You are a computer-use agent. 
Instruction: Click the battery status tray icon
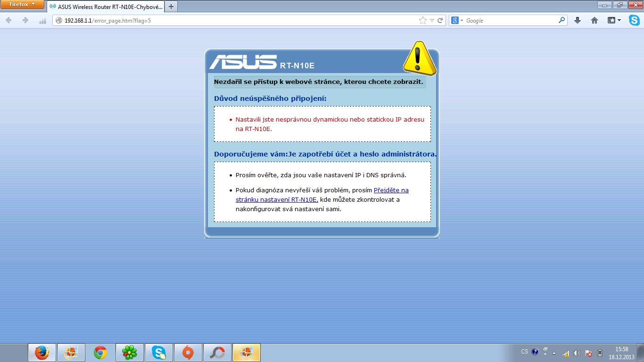tap(600, 353)
